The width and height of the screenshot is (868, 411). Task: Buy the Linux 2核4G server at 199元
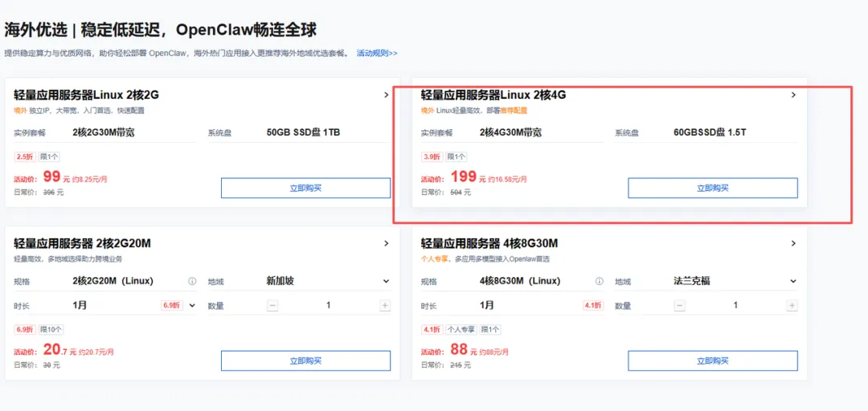[x=712, y=188]
